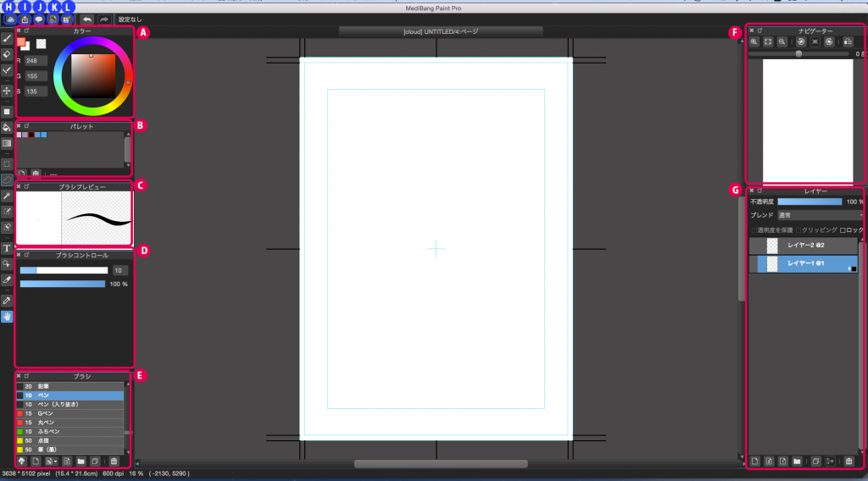This screenshot has width=868, height=481.
Task: Click the foreground color swatch
Action: click(21, 42)
